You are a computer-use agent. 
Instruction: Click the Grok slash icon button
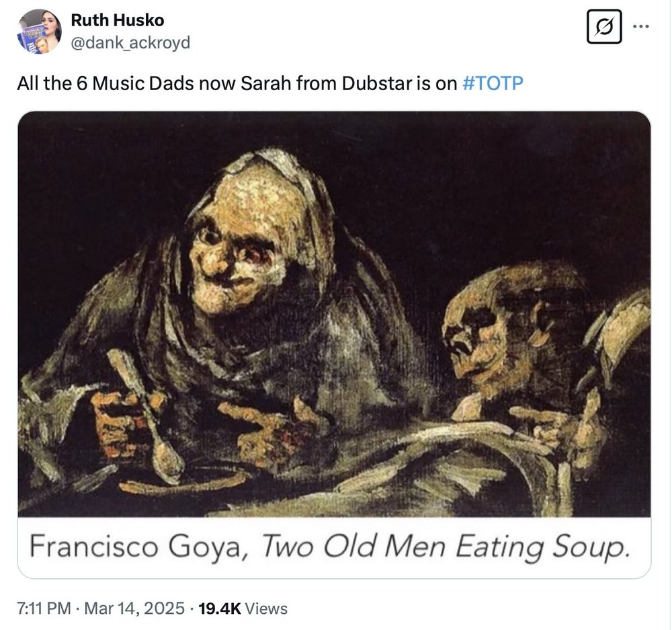[x=604, y=27]
